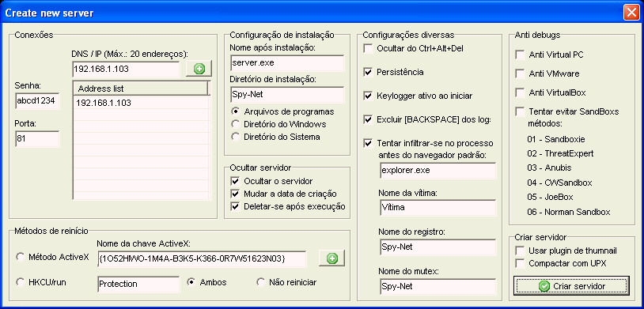644x309 pixels.
Task: Click the Senha password field
Action: [x=37, y=101]
